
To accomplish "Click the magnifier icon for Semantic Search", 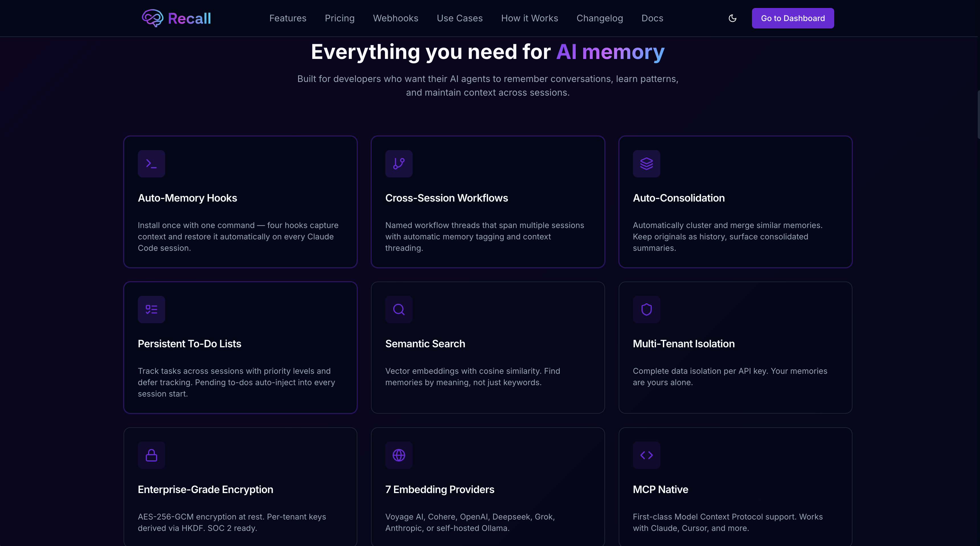I will coord(399,309).
